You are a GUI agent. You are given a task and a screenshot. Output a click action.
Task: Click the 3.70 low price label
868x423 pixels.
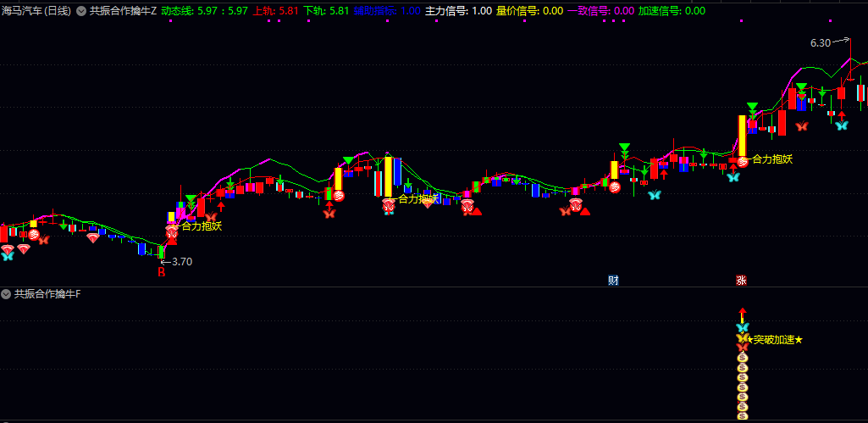coord(181,262)
